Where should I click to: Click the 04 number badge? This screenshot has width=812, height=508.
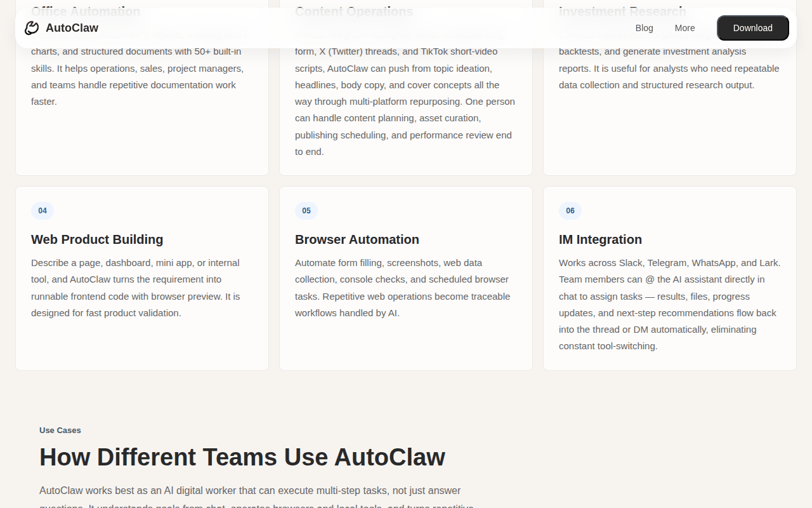(x=43, y=211)
